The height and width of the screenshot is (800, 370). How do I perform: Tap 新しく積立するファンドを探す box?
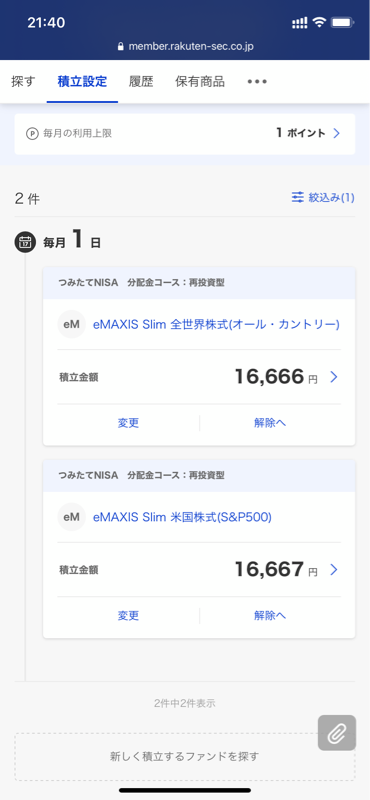pos(185,757)
